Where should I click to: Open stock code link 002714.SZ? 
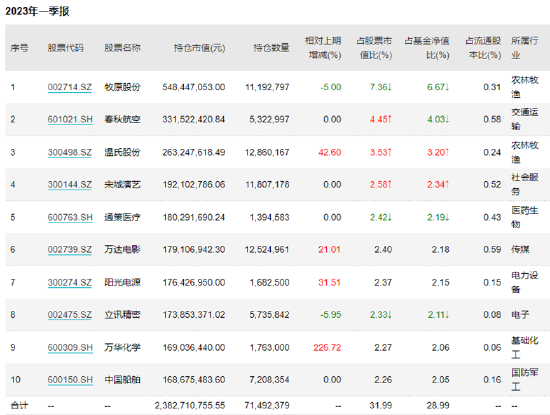[70, 87]
